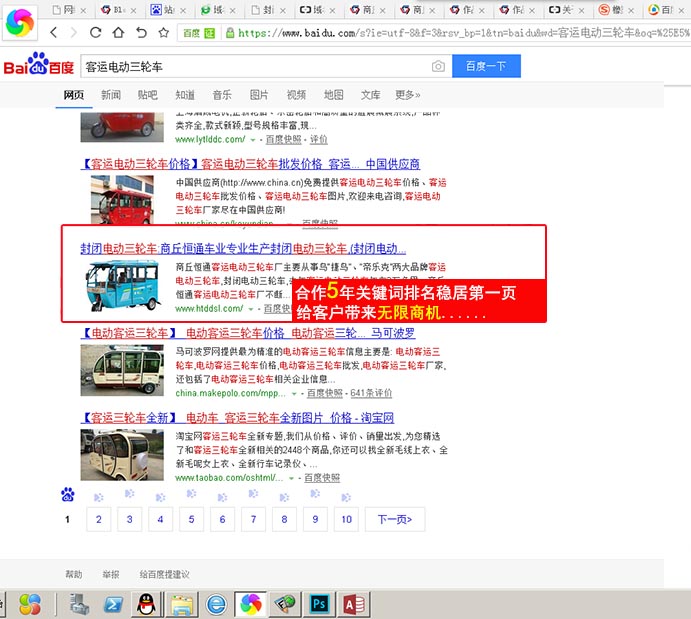This screenshot has height=619, width=691.
Task: Switch to the 知道 tab
Action: 185,95
